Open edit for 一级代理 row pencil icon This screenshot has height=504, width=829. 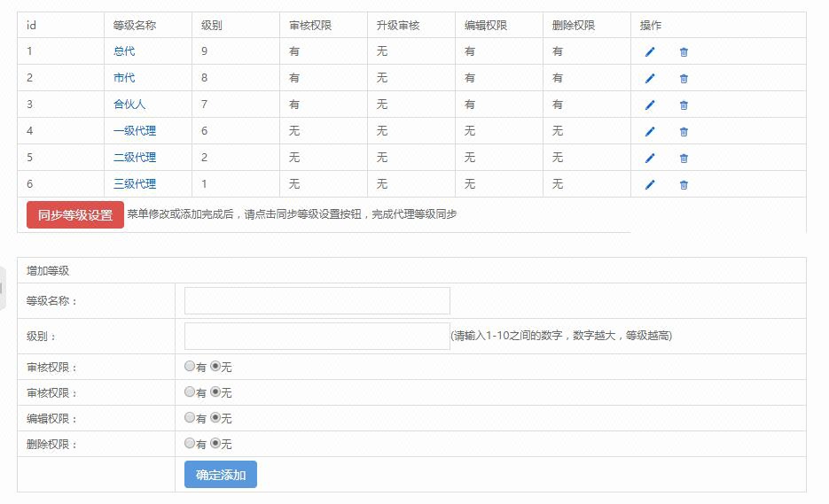click(650, 131)
